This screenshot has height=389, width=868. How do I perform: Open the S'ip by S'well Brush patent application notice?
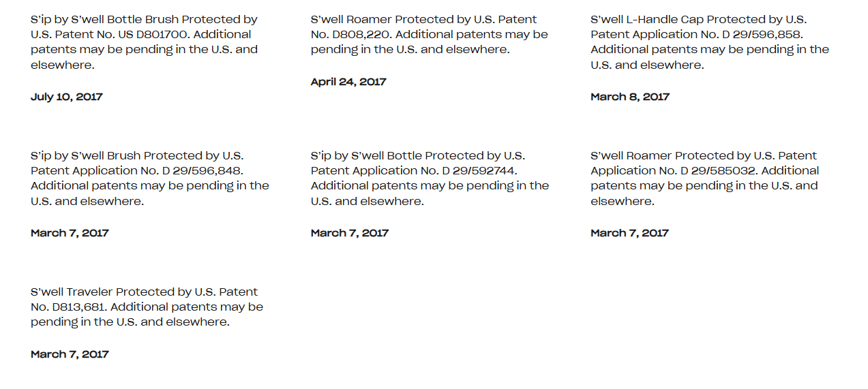pos(137,156)
